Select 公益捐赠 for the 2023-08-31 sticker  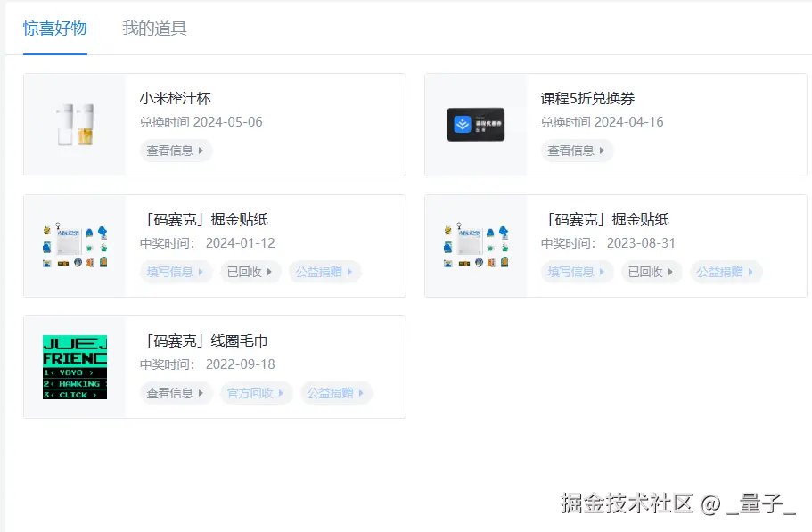tap(727, 272)
